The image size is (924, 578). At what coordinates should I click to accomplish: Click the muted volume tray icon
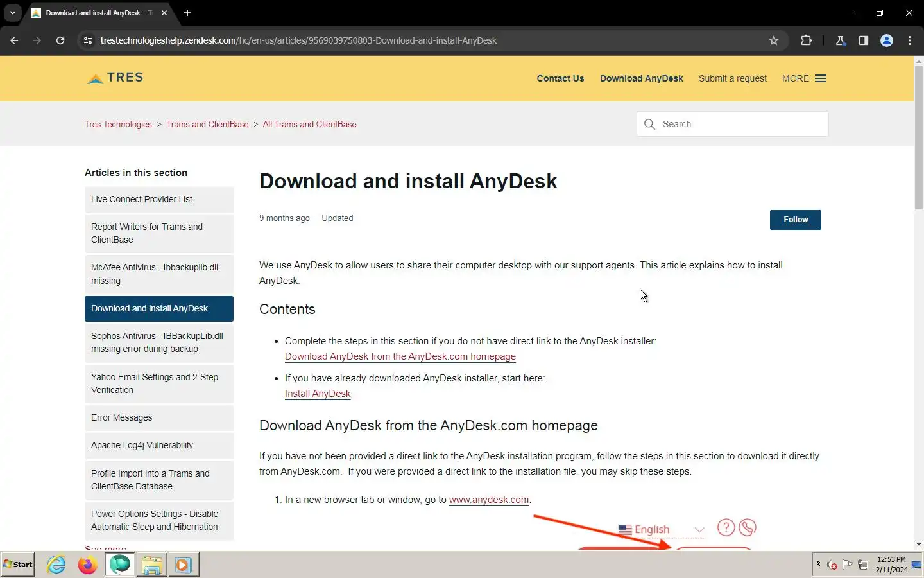coord(832,565)
